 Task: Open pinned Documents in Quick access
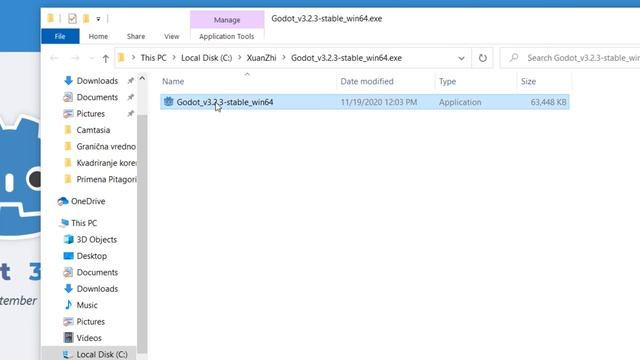point(97,97)
